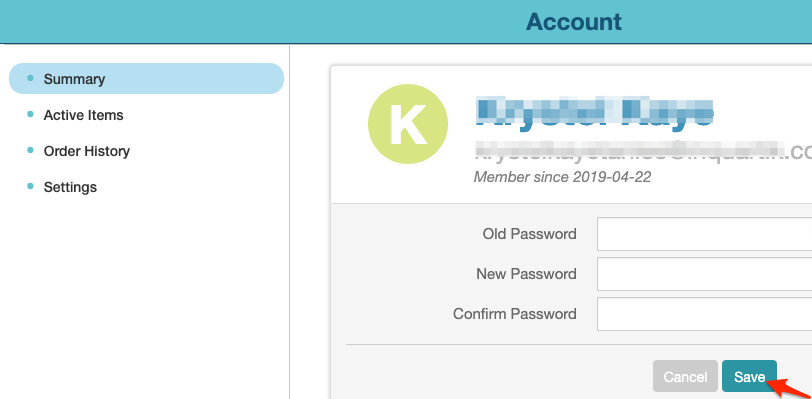Focus the New Password input field
This screenshot has width=812, height=399.
pyautogui.click(x=704, y=274)
